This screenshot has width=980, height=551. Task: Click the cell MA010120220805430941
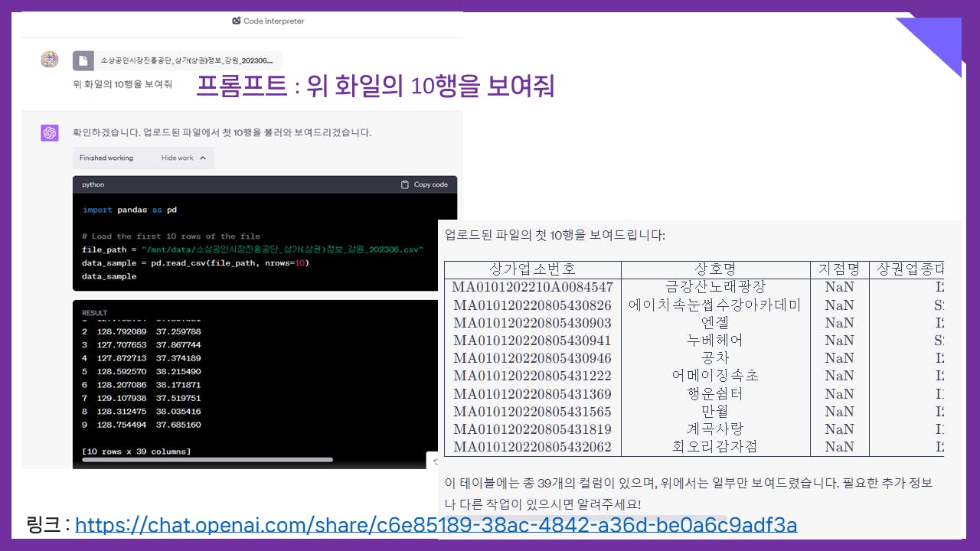coord(533,341)
